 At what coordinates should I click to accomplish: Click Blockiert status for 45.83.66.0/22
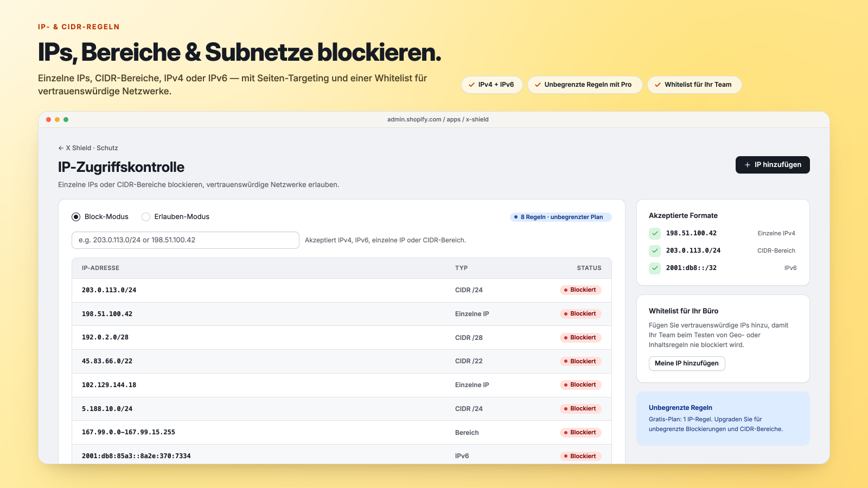[580, 362]
